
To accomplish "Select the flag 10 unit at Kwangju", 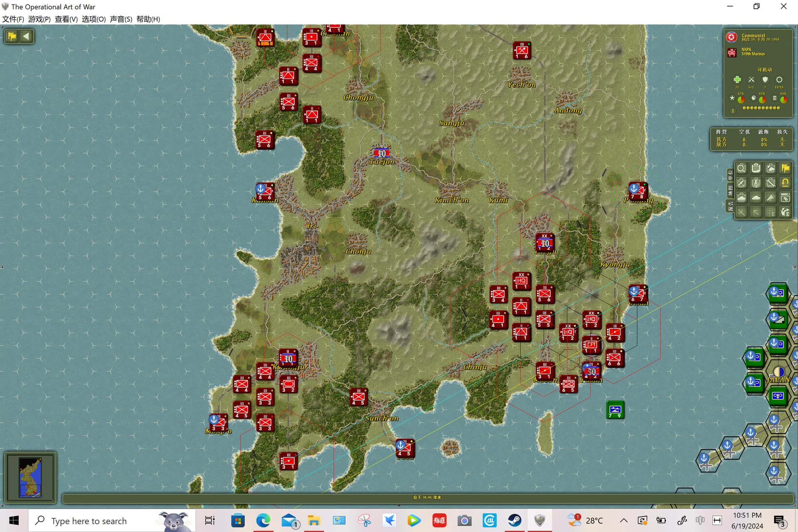I will 288,358.
